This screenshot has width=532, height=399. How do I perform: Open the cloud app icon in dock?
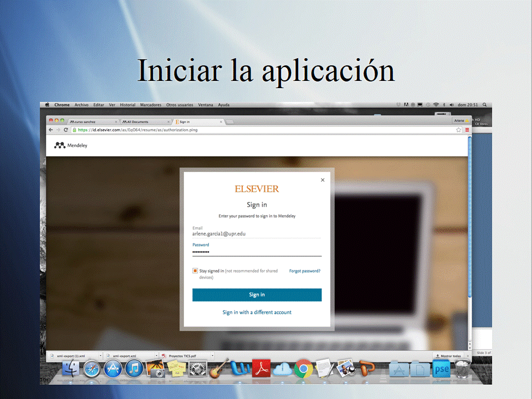[282, 369]
